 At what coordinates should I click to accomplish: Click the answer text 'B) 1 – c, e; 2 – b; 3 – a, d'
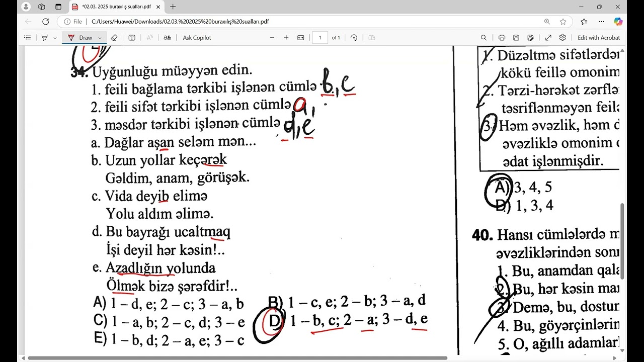coord(347,301)
